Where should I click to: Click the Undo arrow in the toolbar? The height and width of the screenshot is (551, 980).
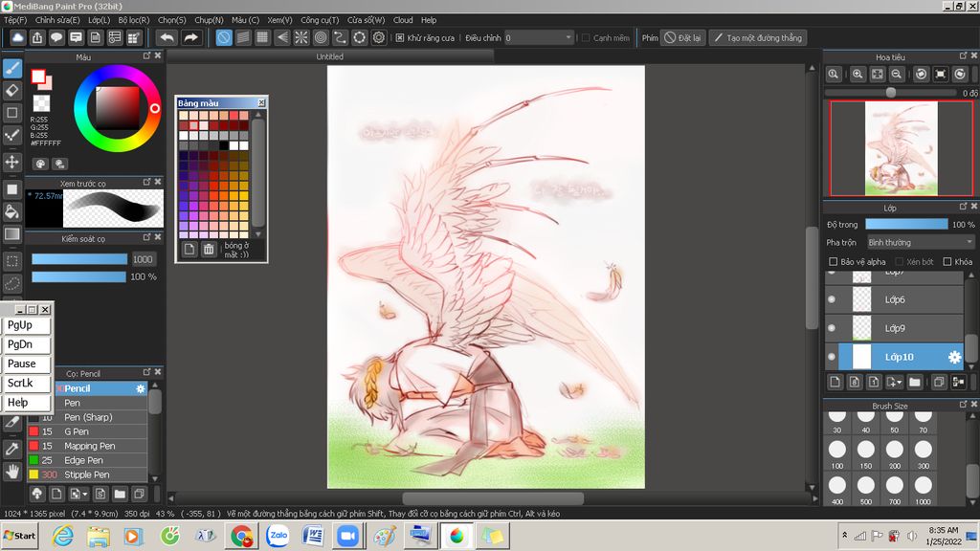click(167, 37)
